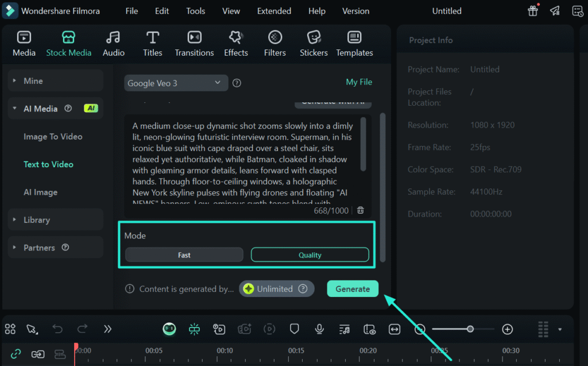Click the AI copilot face icon in timeline toolbar

coord(169,329)
